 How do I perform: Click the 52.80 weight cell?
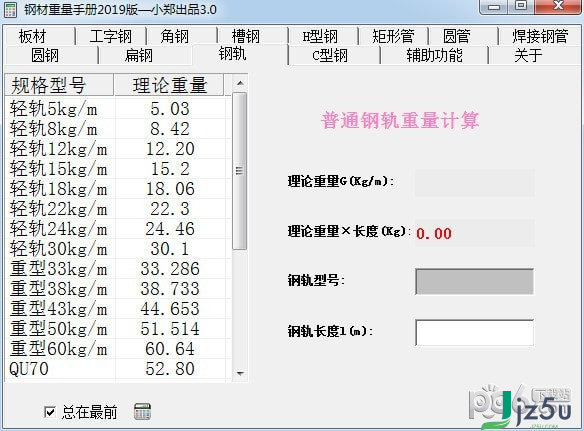[x=170, y=369]
